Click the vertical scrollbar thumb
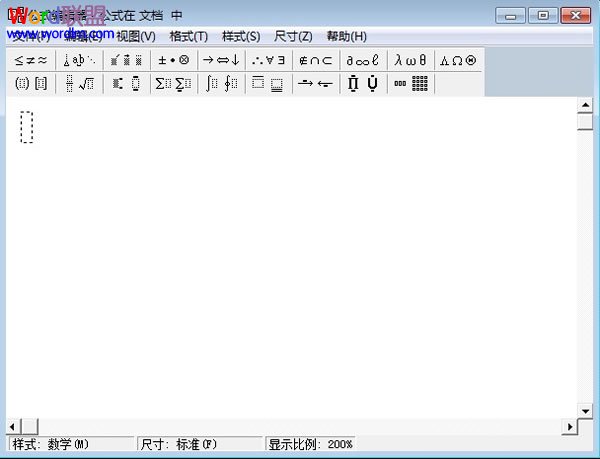This screenshot has height=459, width=600. pyautogui.click(x=585, y=122)
